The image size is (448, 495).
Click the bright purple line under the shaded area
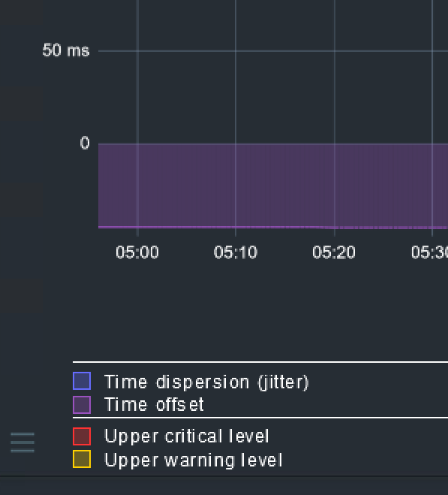point(273,228)
